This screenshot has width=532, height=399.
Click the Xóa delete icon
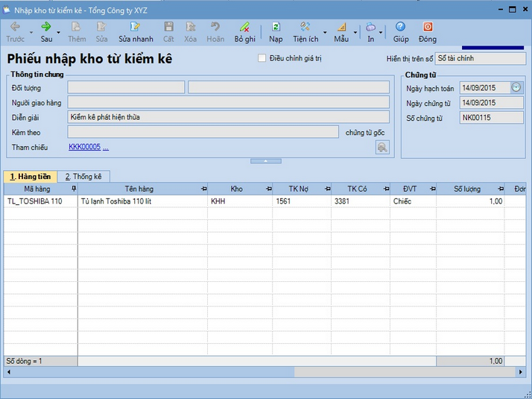190,27
